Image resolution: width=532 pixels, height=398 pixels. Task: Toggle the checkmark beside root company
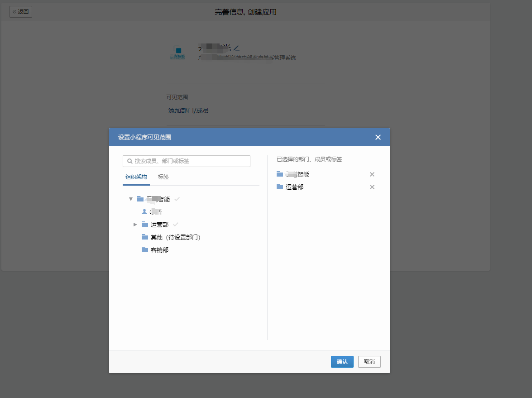click(177, 199)
